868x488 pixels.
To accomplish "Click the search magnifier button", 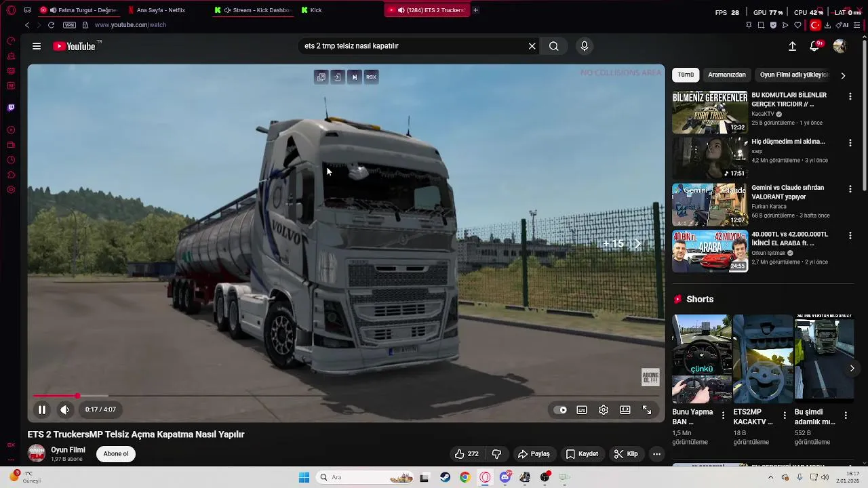I will click(554, 46).
